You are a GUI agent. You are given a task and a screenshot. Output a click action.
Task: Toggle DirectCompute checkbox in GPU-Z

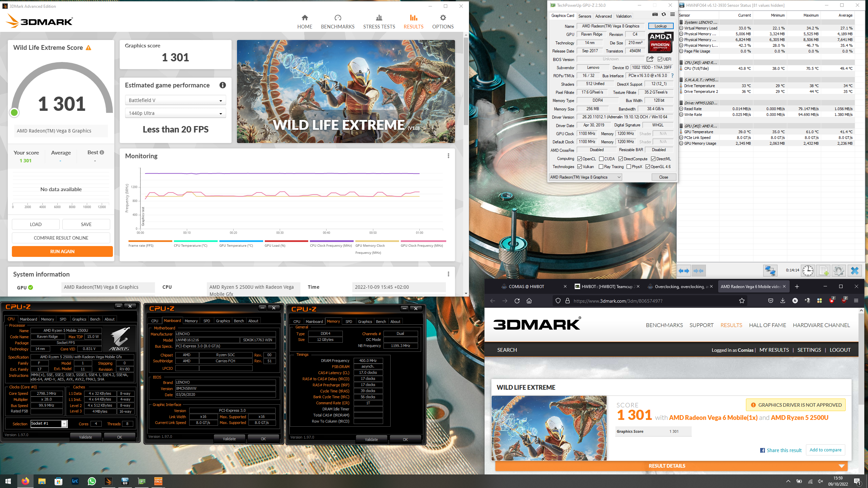[x=620, y=159]
